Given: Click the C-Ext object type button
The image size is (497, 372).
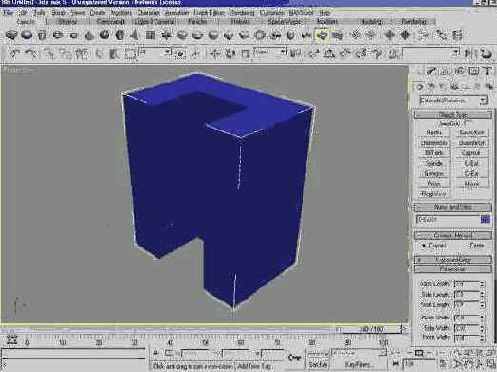Looking at the screenshot, I should 471,174.
